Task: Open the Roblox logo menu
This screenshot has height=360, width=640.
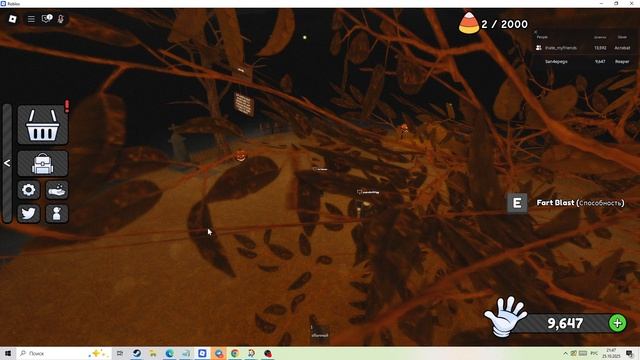Action: pyautogui.click(x=13, y=19)
